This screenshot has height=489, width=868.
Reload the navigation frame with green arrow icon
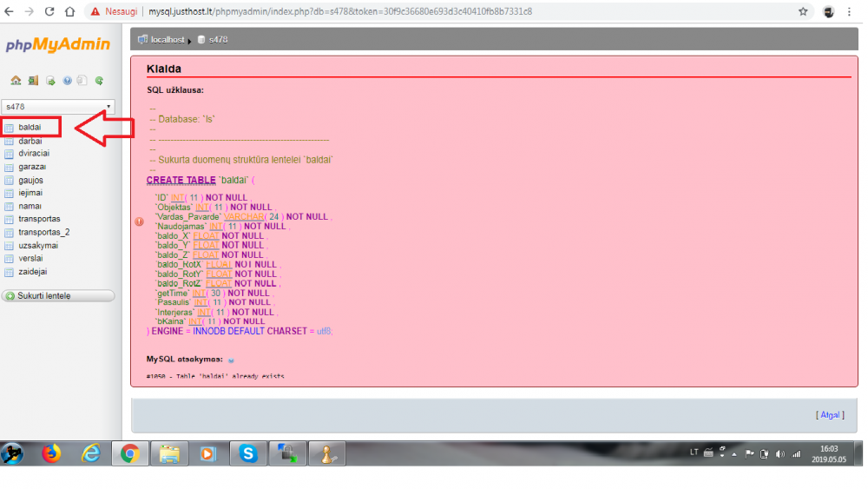click(x=99, y=81)
